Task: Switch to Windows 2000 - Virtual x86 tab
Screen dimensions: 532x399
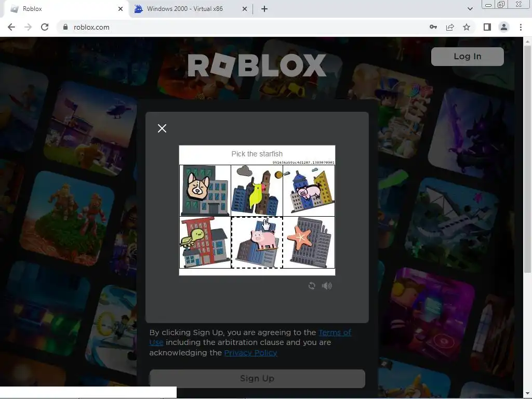Action: pos(191,9)
